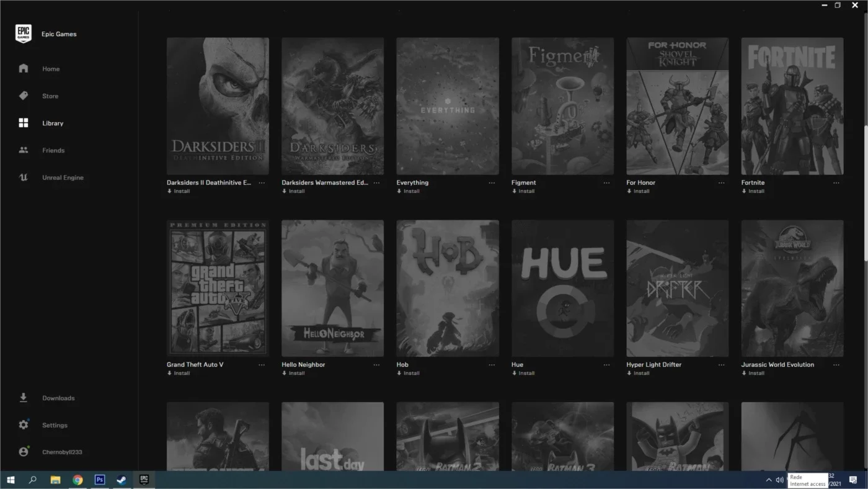
Task: Open Settings via the gear icon
Action: (x=24, y=425)
